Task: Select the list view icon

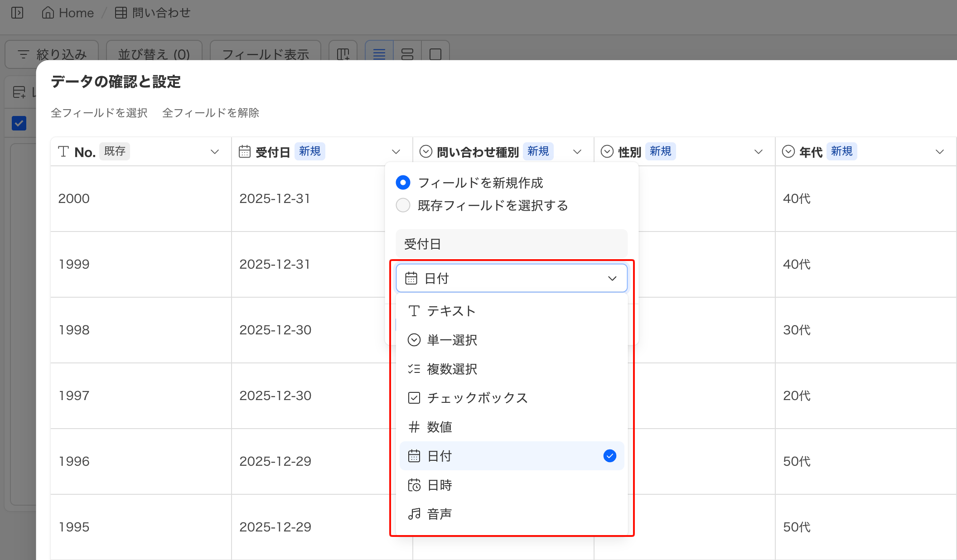Action: pyautogui.click(x=379, y=54)
